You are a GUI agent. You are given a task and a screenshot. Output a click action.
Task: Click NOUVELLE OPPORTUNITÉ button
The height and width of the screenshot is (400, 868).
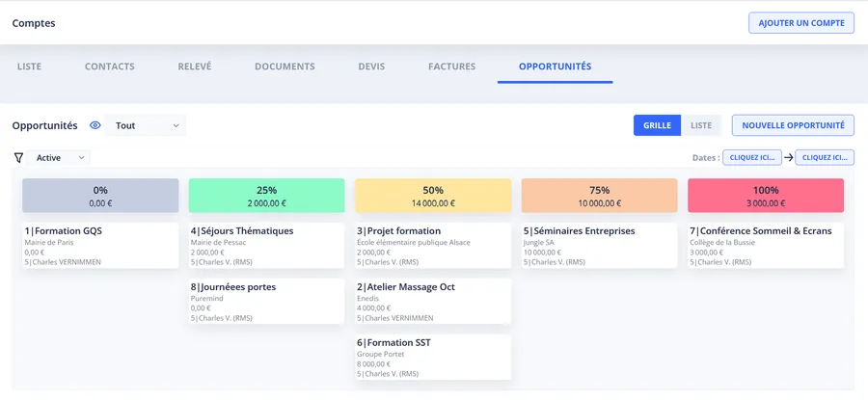[793, 125]
